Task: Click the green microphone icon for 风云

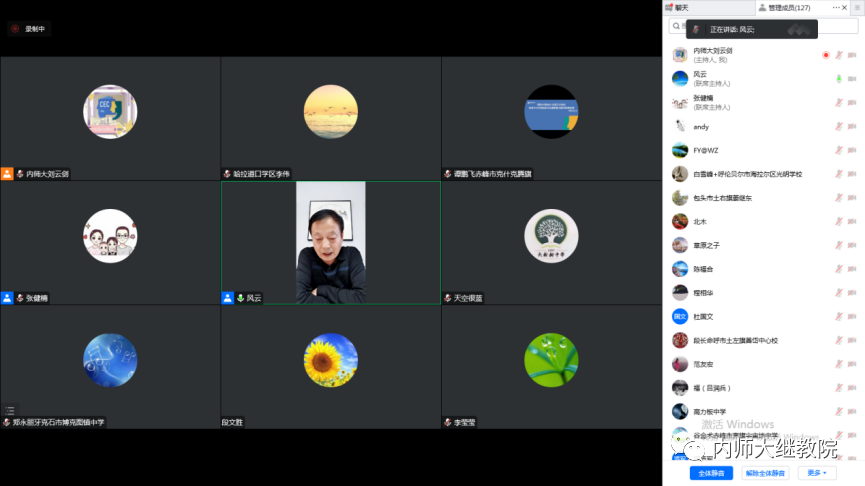Action: pos(839,78)
